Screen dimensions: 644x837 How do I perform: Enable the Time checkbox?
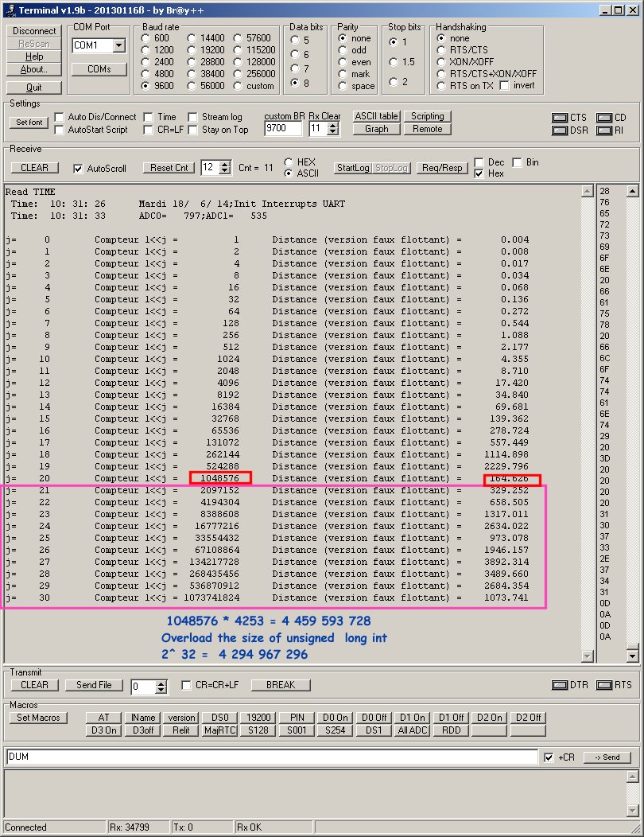tap(149, 117)
